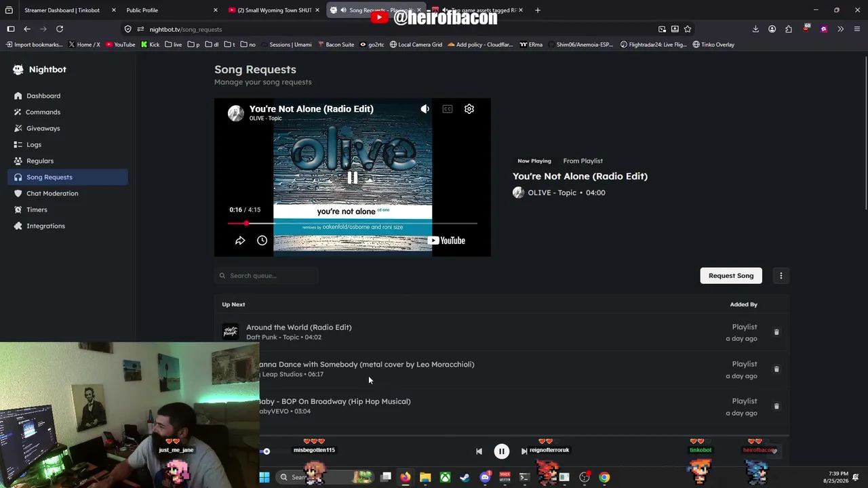Open the browser extensions menu
Viewport: 868px width, 488px height.
788,29
